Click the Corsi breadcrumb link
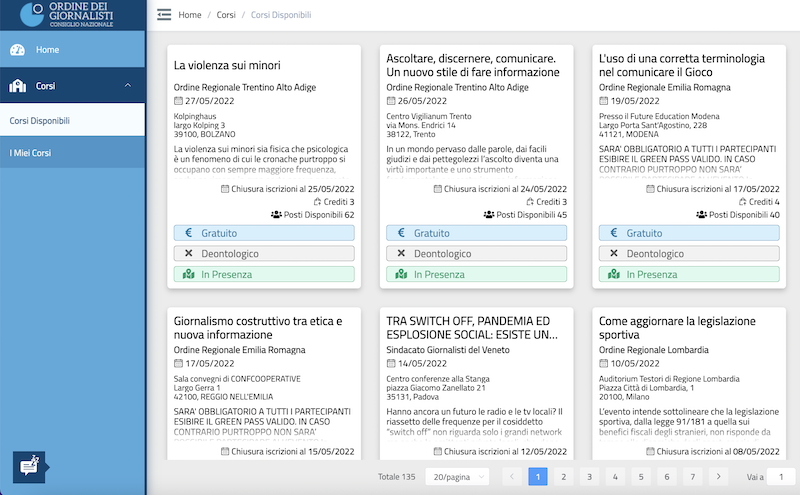 (226, 16)
